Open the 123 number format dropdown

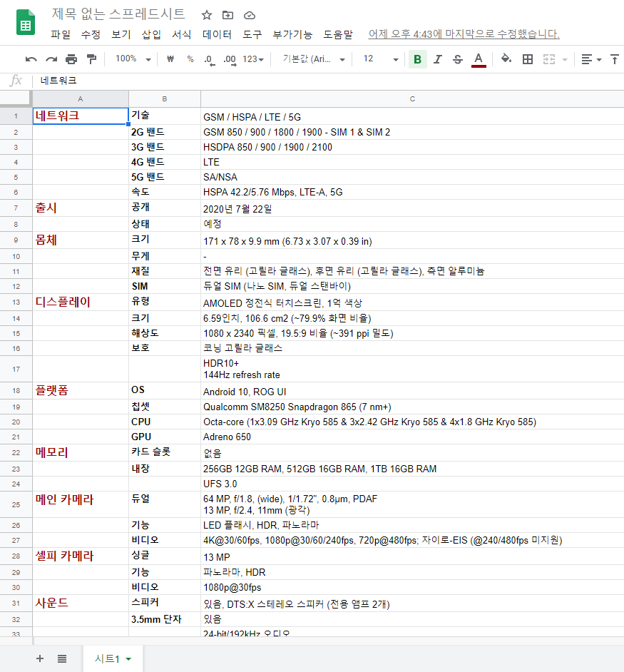[x=253, y=59]
